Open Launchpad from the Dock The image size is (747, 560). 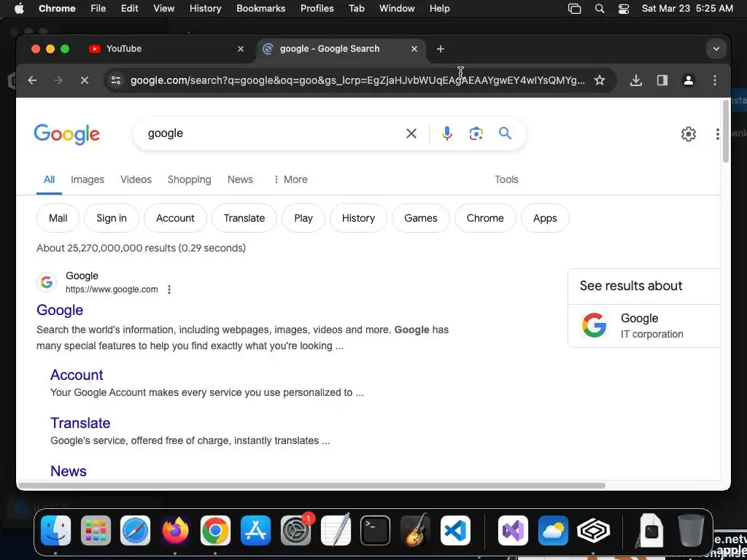pyautogui.click(x=96, y=531)
